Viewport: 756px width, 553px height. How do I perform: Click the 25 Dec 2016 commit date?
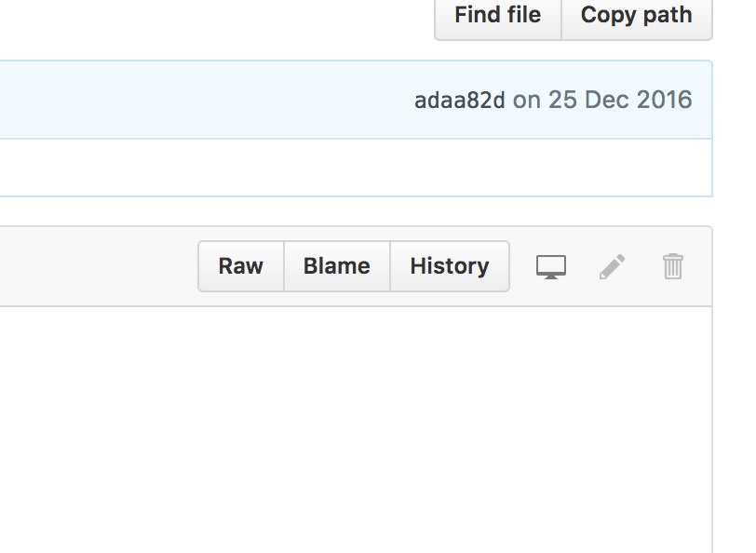620,100
